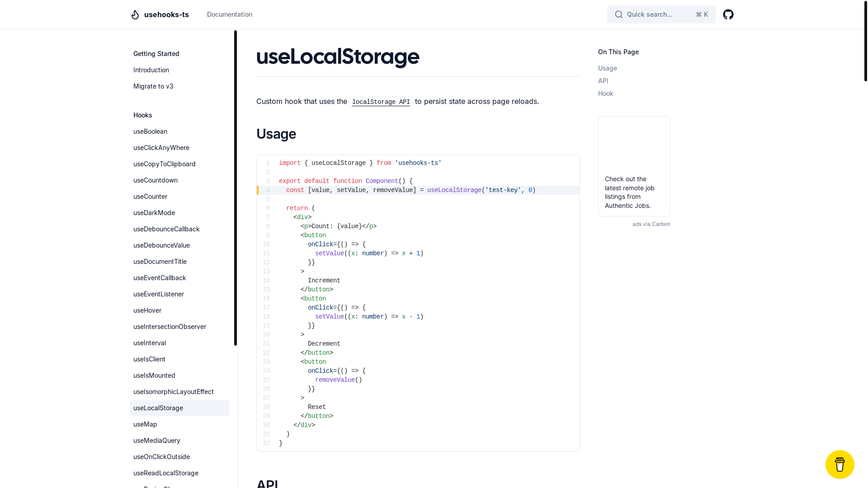This screenshot has width=868, height=488.
Task: Open useDocumentTitle hook page
Action: pos(179,262)
